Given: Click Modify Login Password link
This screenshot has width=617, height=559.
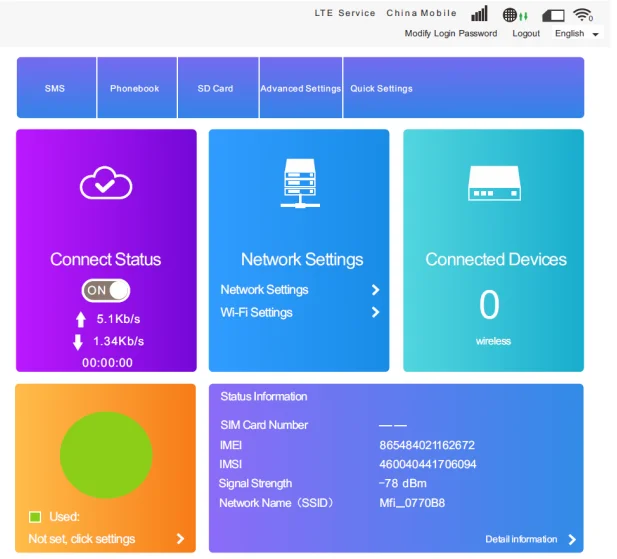Looking at the screenshot, I should pos(450,34).
